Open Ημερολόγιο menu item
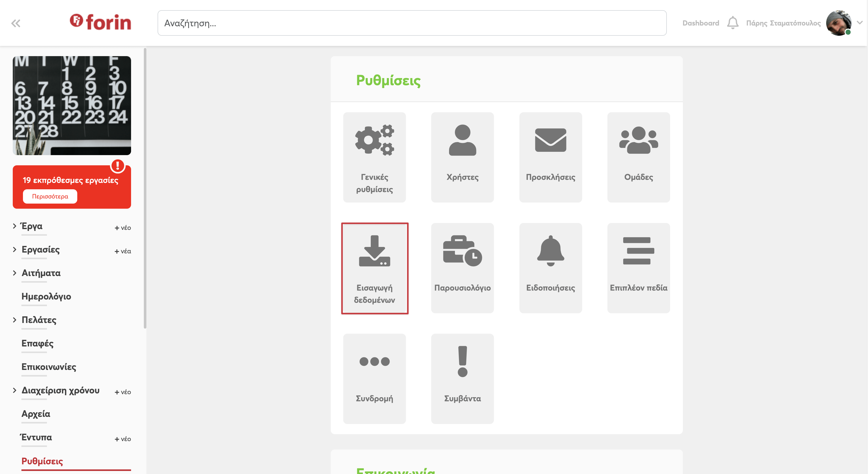The height and width of the screenshot is (474, 868). [46, 296]
